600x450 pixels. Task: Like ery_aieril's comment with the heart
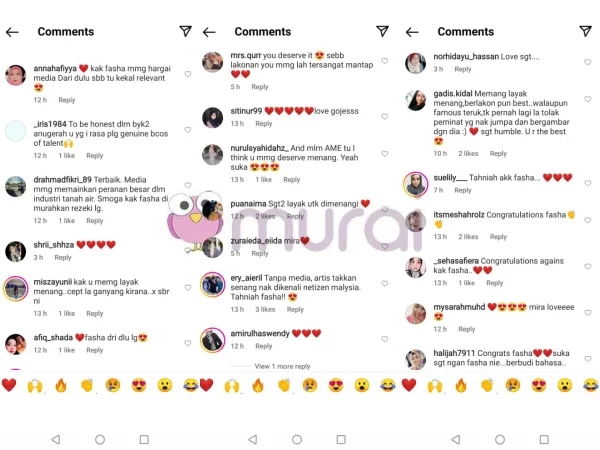[385, 284]
